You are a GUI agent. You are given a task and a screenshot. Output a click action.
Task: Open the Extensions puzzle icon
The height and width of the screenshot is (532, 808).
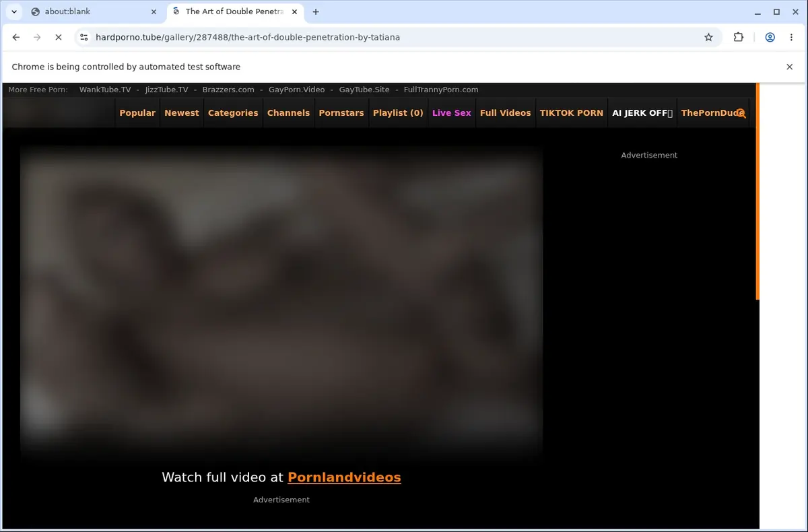tap(739, 38)
